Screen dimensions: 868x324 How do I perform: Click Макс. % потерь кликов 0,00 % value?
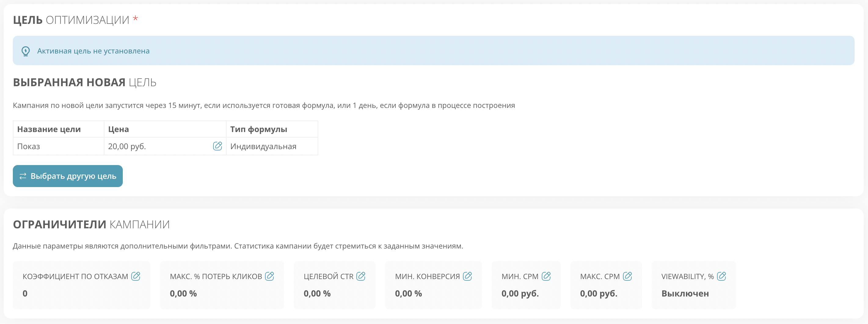(183, 293)
